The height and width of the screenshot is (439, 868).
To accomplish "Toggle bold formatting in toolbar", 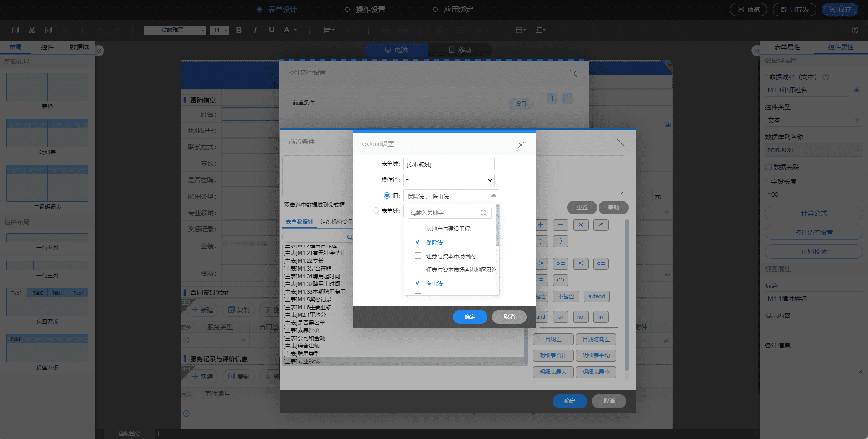I will point(238,30).
